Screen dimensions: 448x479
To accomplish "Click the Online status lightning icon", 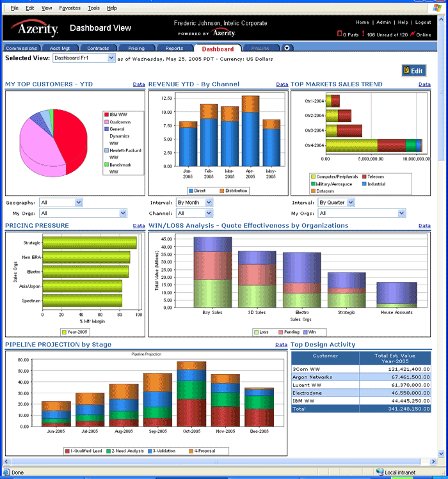I will 412,33.
